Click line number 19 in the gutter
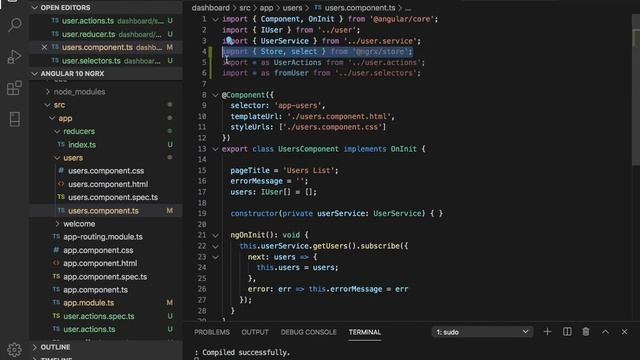Screen dimensions: 640x360 [202, 213]
